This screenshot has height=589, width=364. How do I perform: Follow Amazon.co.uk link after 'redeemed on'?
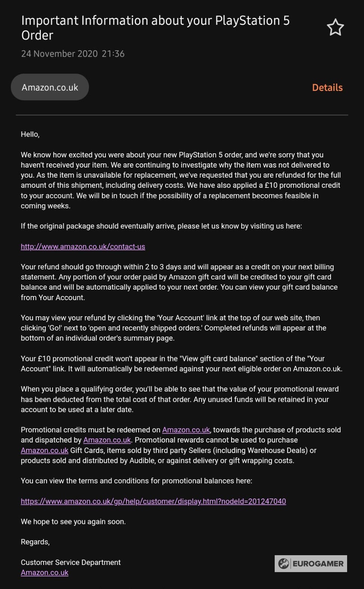186,430
